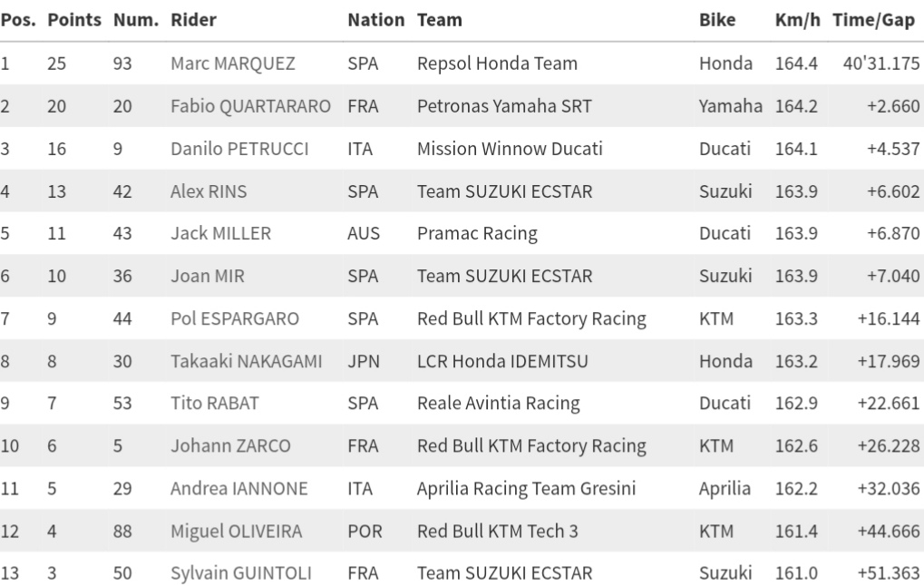Click the Nation column header
The image size is (924, 586).
[x=376, y=20]
